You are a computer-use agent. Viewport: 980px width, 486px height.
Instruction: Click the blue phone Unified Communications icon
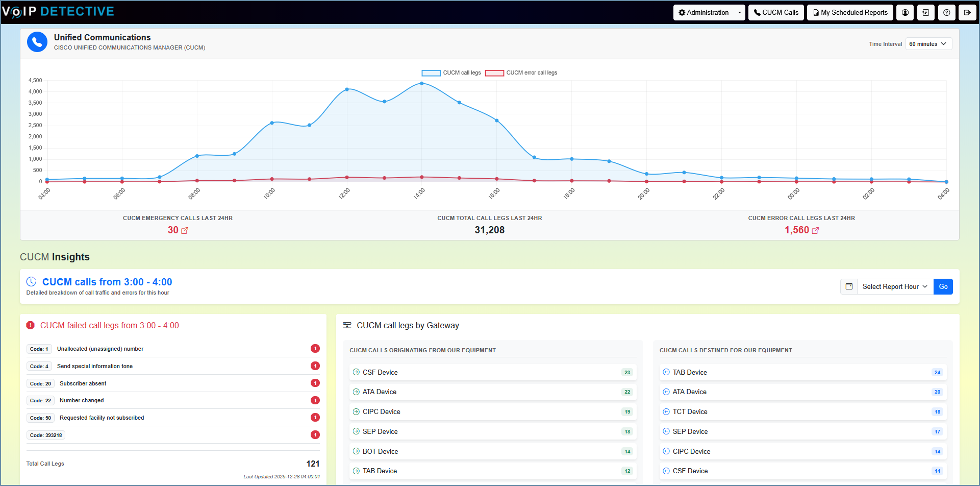click(37, 42)
